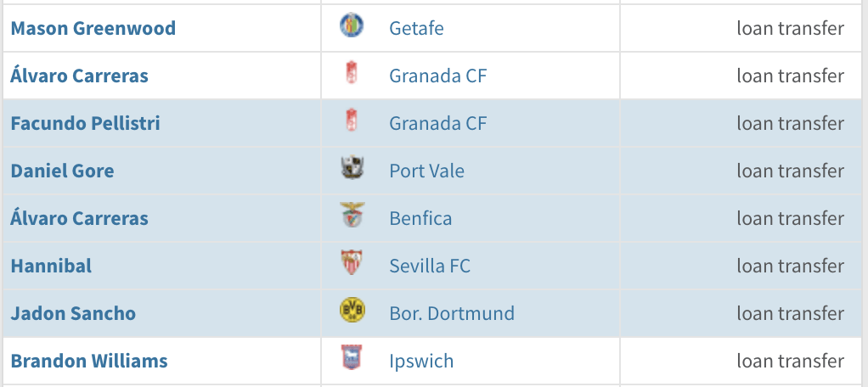Viewport: 868px width, 387px height.
Task: Click Granada crest in Facundo Pellistri row
Action: click(x=352, y=122)
